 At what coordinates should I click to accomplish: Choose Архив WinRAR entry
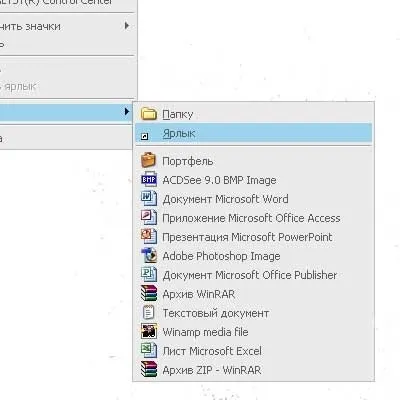pos(253,294)
